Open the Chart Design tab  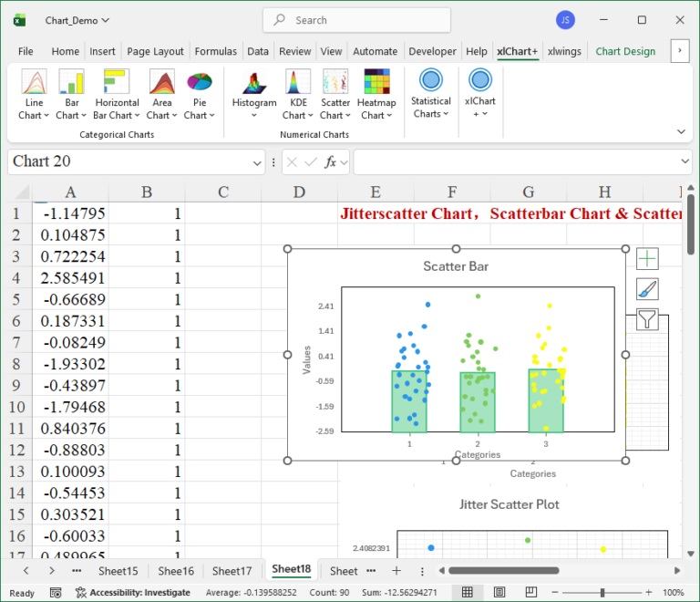[x=625, y=51]
